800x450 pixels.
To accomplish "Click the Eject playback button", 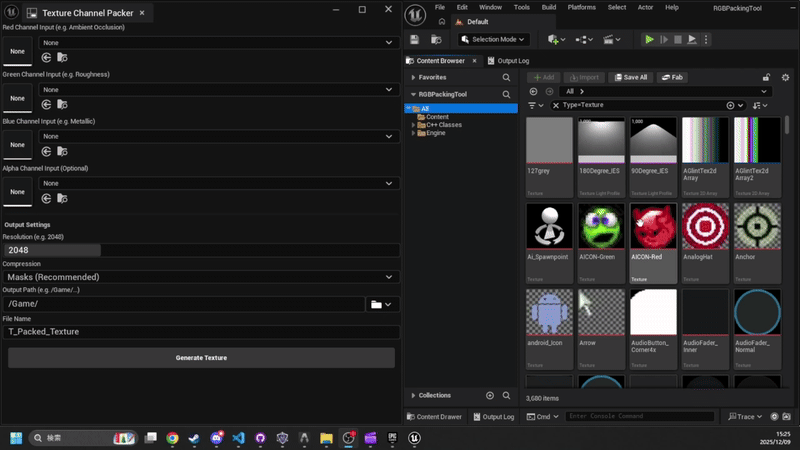I will click(x=692, y=39).
